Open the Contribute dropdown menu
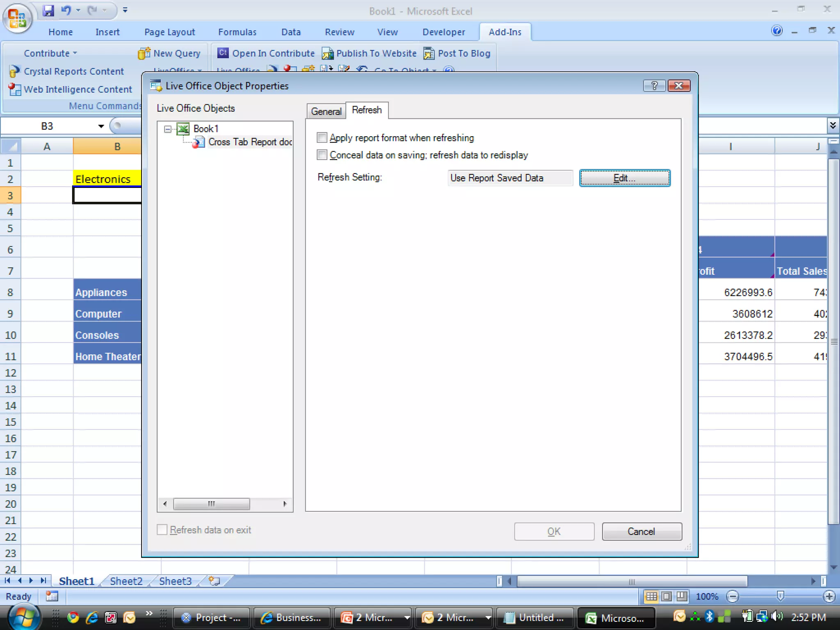The width and height of the screenshot is (840, 630). [50, 53]
